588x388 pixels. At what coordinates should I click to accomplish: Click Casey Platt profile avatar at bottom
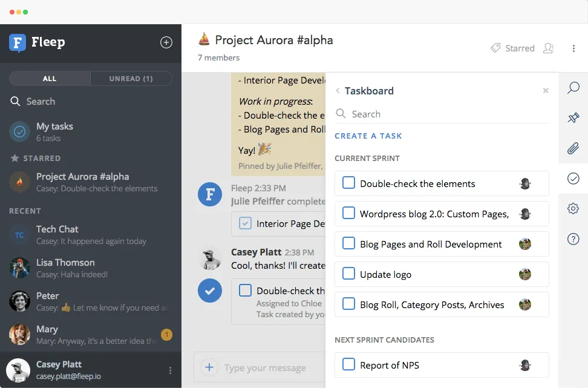pos(18,370)
